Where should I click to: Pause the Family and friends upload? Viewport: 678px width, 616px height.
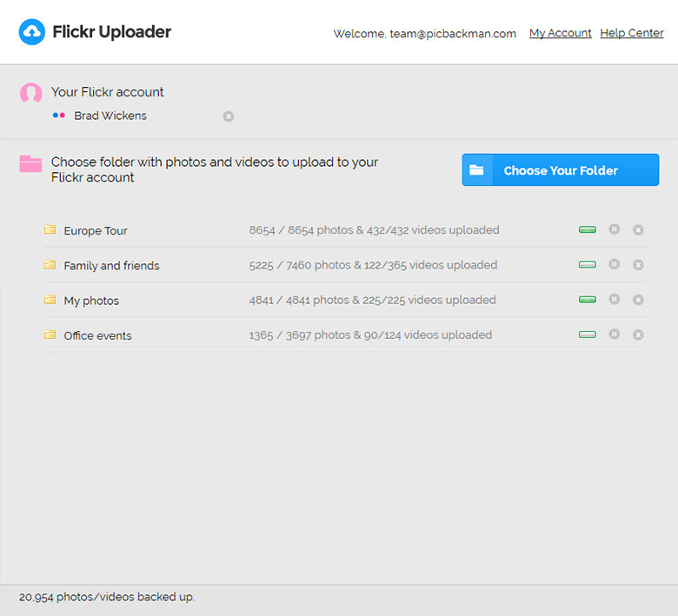point(615,264)
